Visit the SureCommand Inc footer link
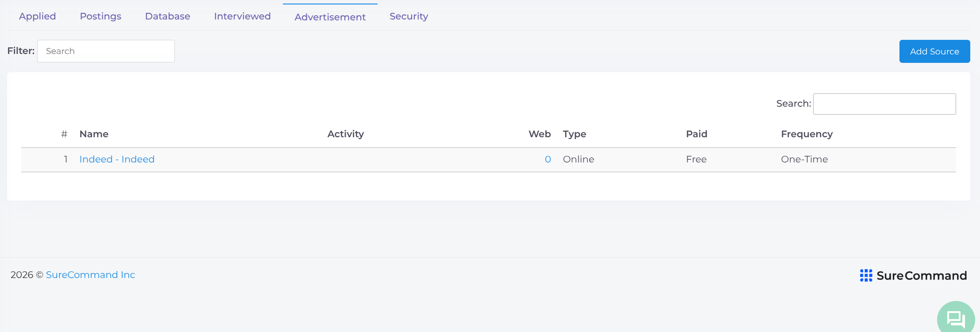This screenshot has width=980, height=332. (x=90, y=275)
